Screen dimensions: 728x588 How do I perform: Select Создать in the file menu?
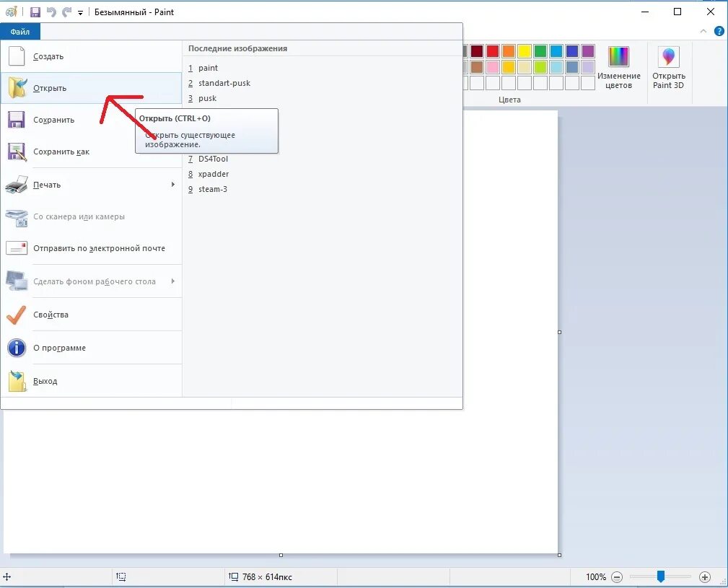(x=91, y=56)
